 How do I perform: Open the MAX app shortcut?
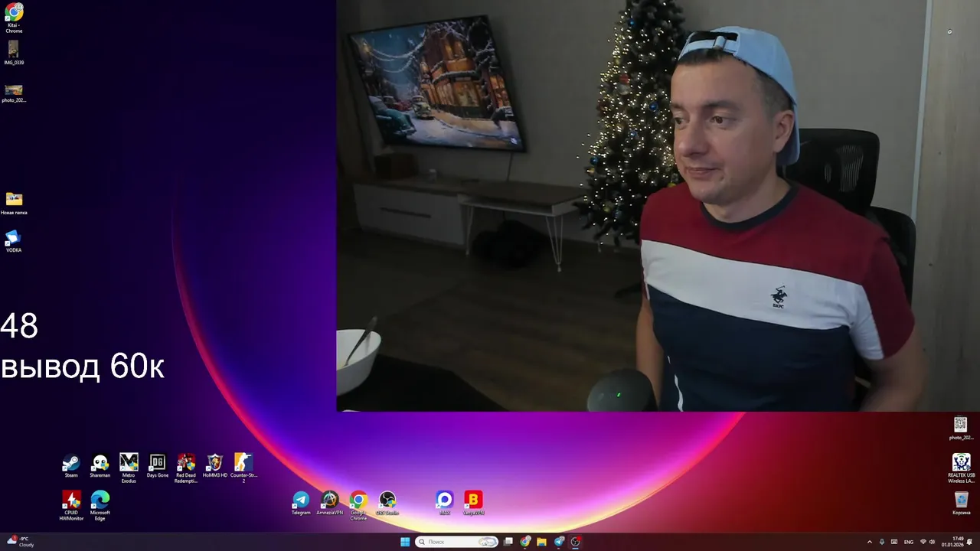(445, 504)
